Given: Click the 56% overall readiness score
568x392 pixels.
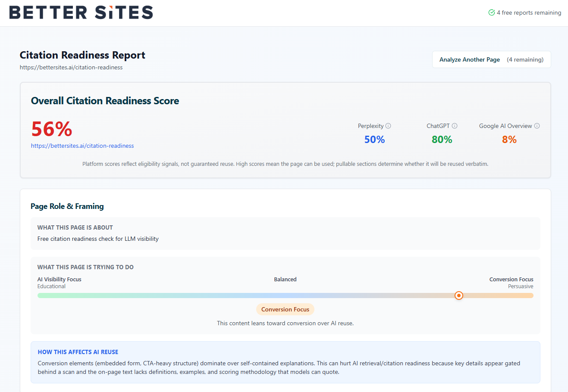Looking at the screenshot, I should (51, 128).
